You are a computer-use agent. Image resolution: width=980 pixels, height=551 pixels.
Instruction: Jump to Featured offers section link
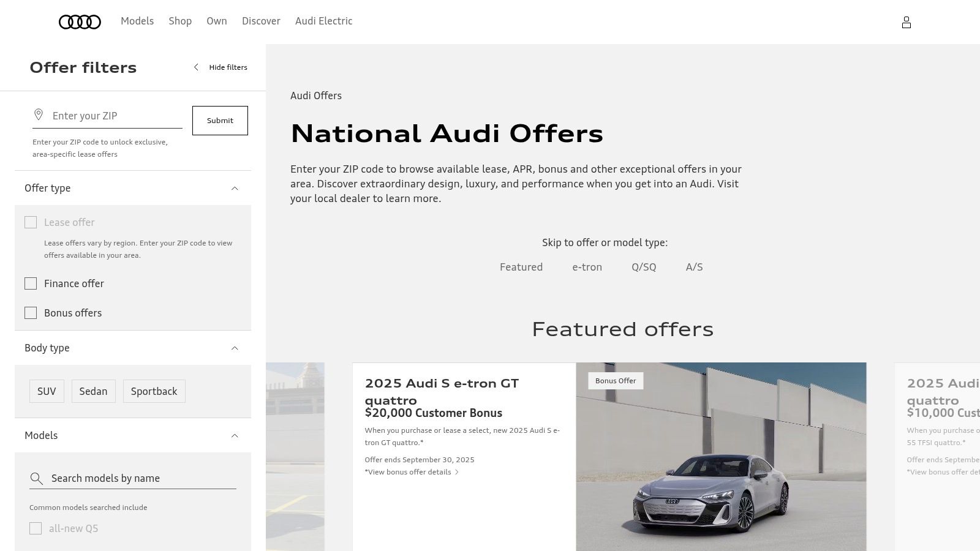(521, 267)
